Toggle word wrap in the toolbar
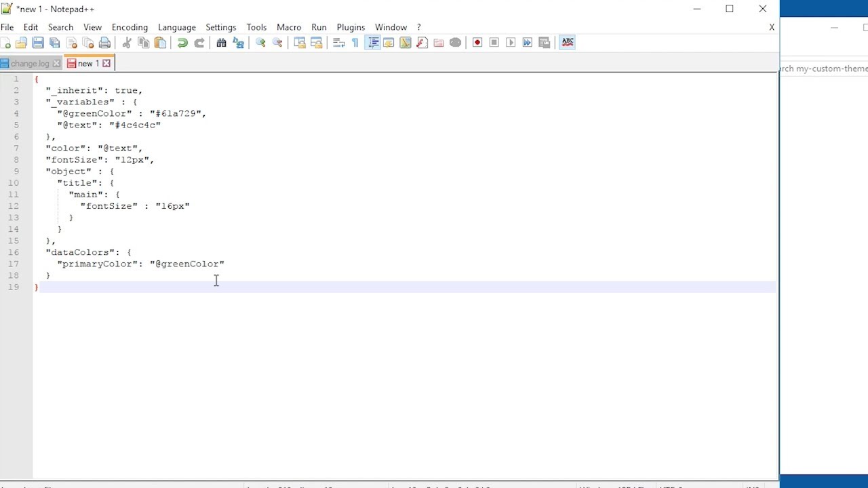The image size is (868, 488). point(338,43)
